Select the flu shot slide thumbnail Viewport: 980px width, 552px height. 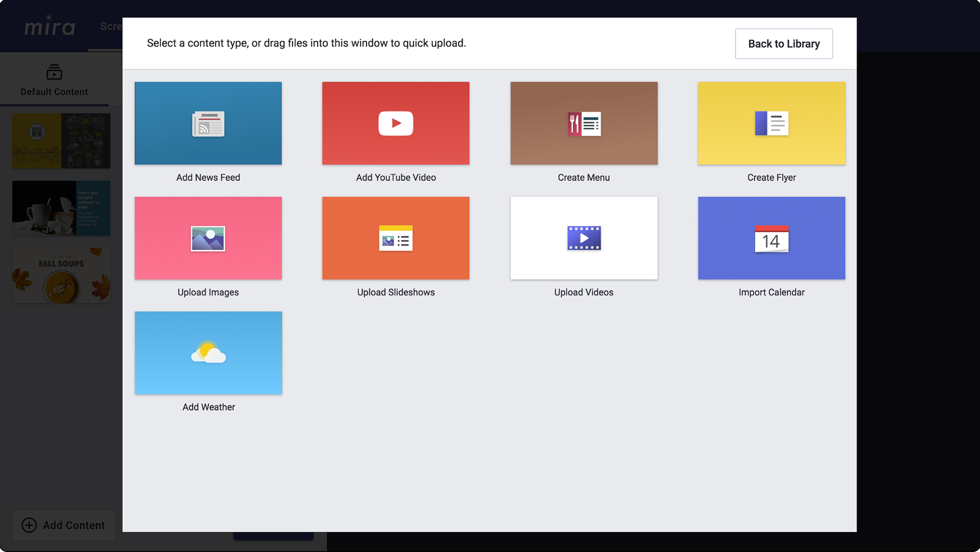pyautogui.click(x=61, y=208)
